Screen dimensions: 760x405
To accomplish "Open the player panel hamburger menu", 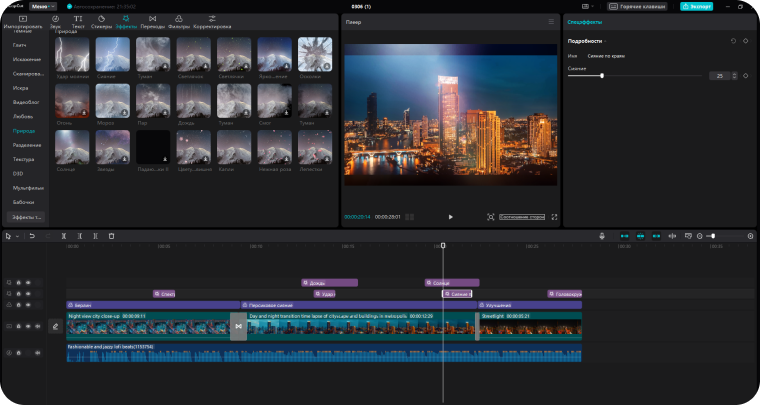I will tap(550, 20).
